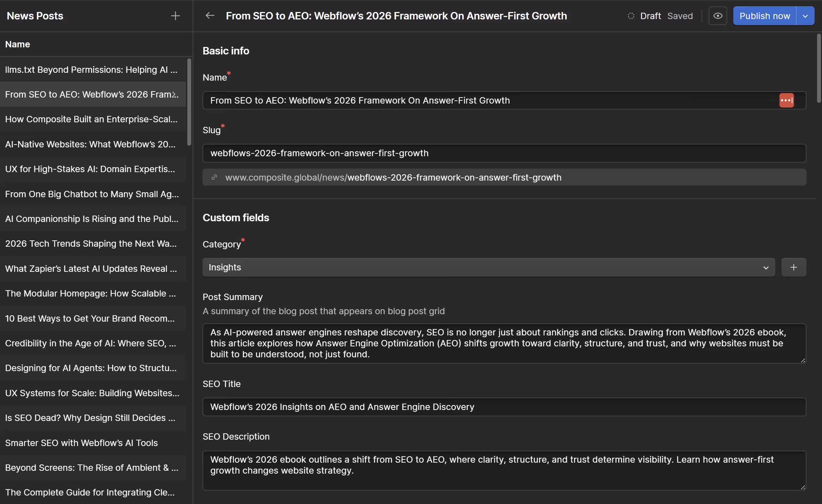This screenshot has height=504, width=822.
Task: Click the posts list scrollbar
Action: (x=189, y=102)
